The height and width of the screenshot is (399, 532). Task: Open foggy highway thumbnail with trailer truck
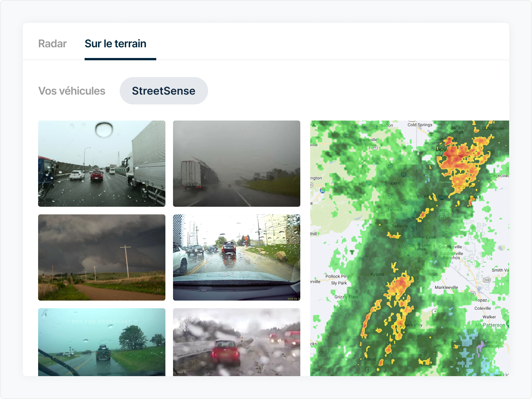click(237, 164)
